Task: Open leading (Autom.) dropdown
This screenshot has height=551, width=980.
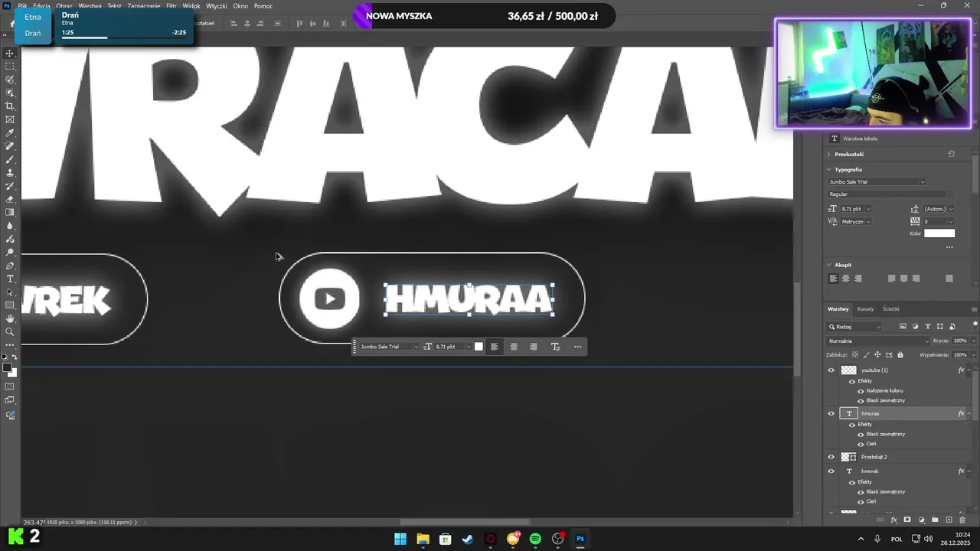Action: click(951, 209)
